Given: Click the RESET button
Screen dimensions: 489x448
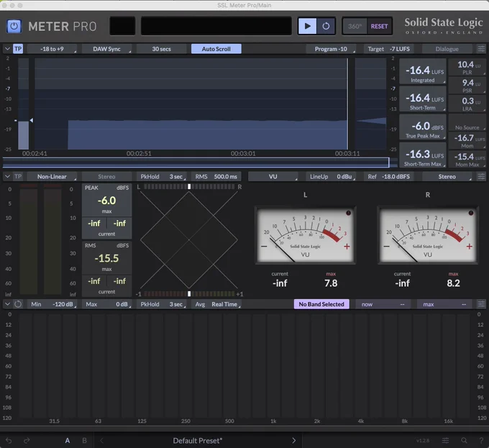Looking at the screenshot, I should coord(379,26).
